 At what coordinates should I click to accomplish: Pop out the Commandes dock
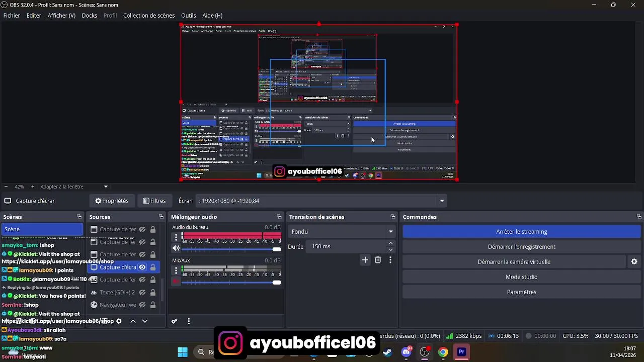[x=639, y=217]
